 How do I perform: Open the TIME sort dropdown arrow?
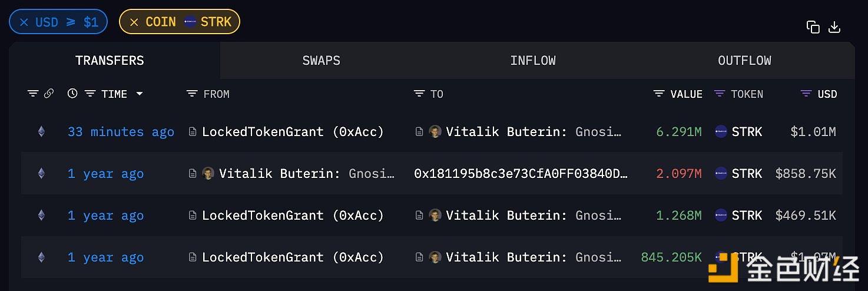140,94
